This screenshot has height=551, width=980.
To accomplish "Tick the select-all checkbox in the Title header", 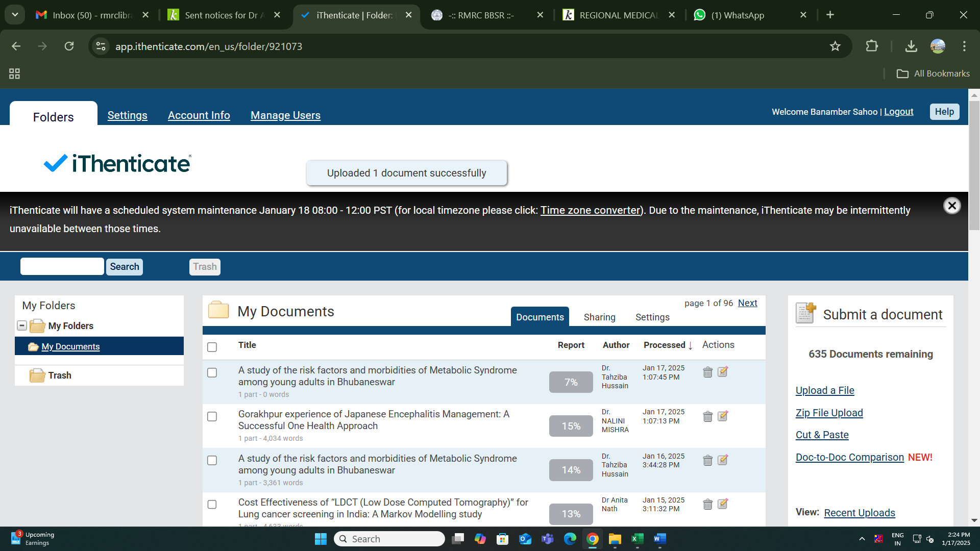I will pos(212,347).
